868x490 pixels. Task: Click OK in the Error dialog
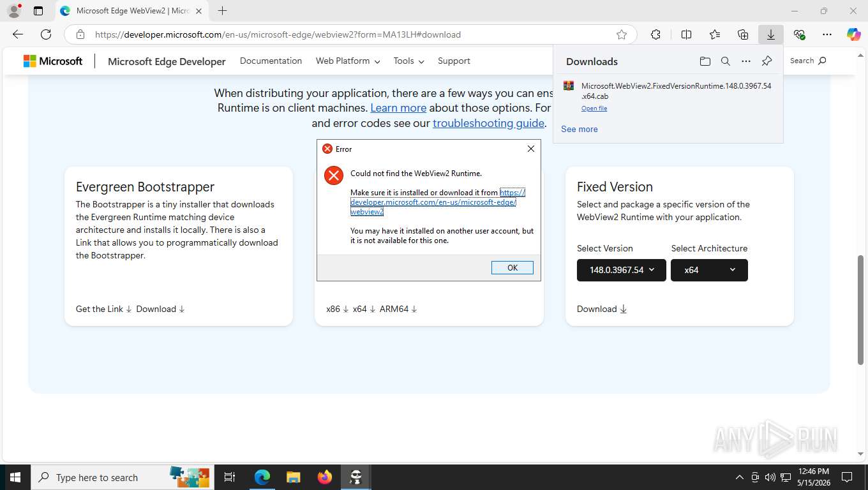point(513,268)
